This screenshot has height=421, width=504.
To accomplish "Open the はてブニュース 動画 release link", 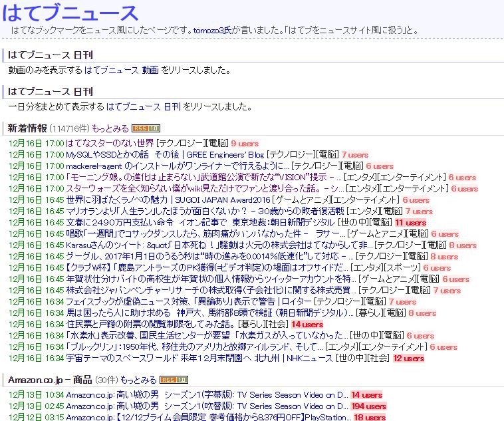I will tap(122, 70).
